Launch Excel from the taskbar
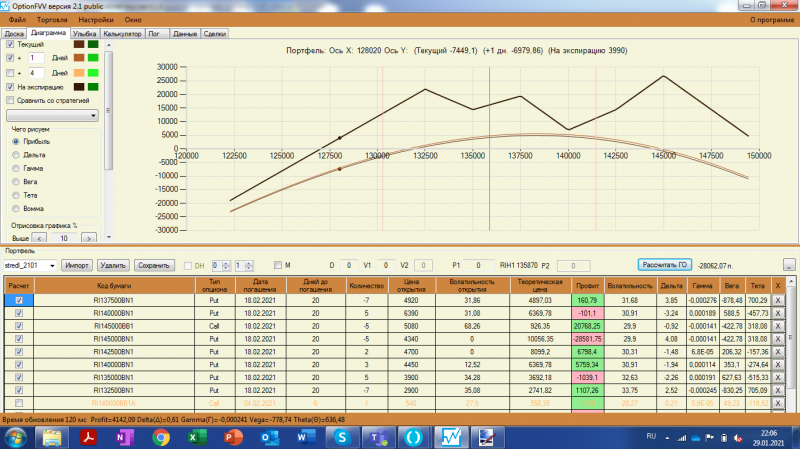 pos(197,437)
